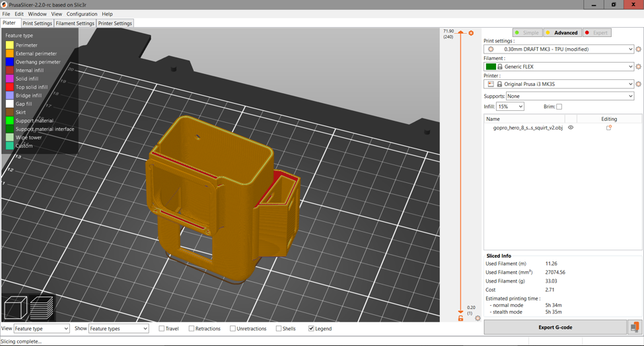
Task: Click blue Overhang perimeter legend swatch
Action: [10, 62]
